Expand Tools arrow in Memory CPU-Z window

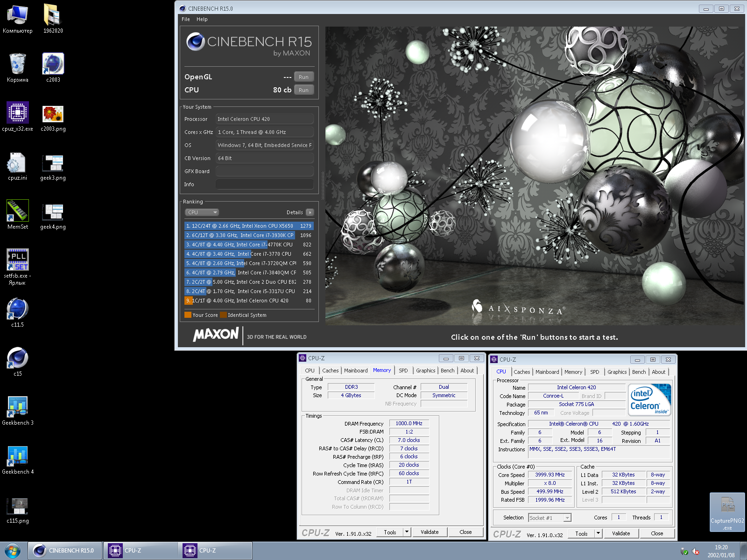(x=407, y=532)
